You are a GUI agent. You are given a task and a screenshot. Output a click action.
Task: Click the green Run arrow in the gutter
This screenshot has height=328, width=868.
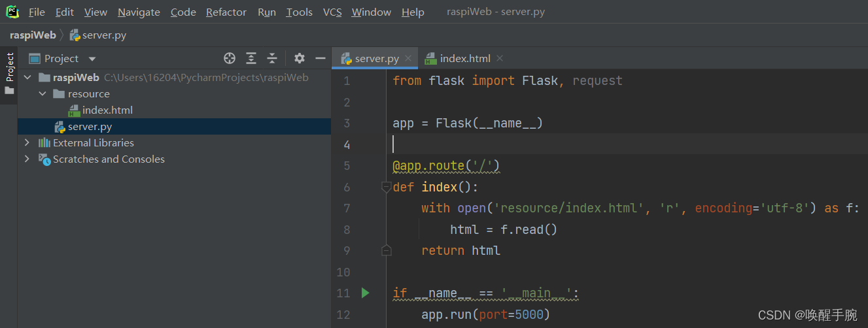(x=366, y=293)
